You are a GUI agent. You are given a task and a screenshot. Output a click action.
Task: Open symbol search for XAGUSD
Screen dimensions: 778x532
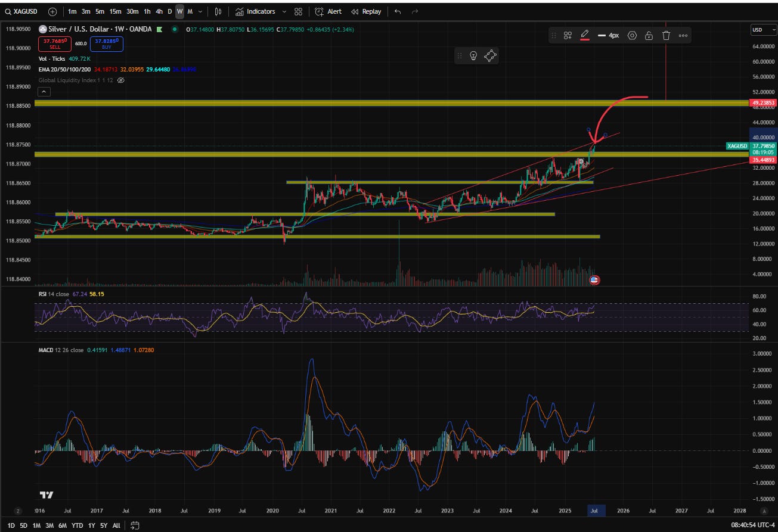click(x=21, y=11)
